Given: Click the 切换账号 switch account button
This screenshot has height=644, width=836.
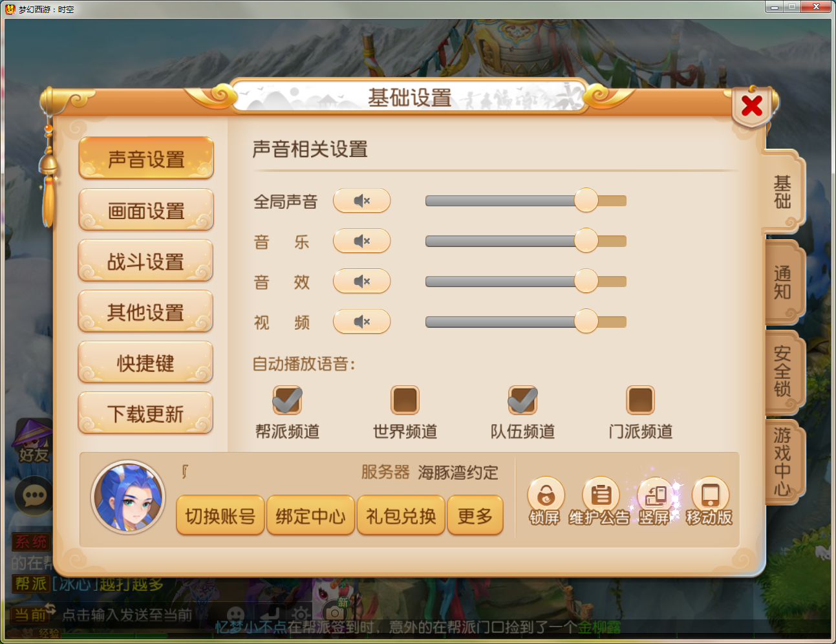Looking at the screenshot, I should (x=220, y=515).
